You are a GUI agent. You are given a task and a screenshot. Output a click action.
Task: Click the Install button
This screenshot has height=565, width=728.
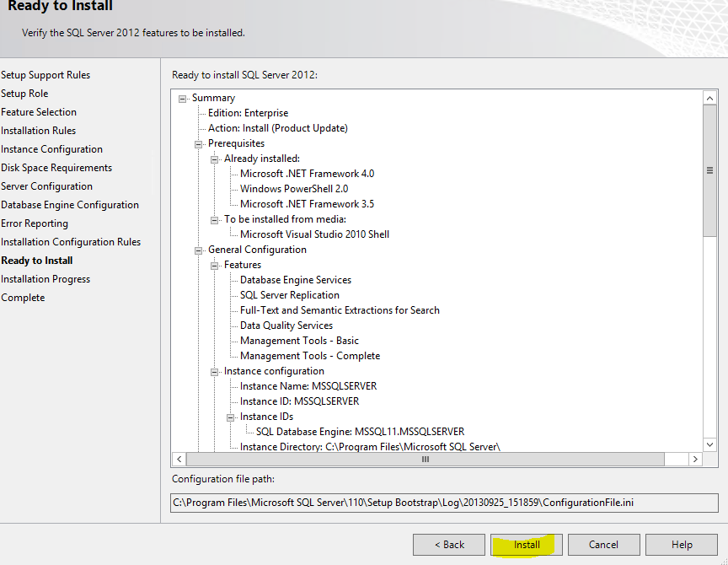click(526, 545)
